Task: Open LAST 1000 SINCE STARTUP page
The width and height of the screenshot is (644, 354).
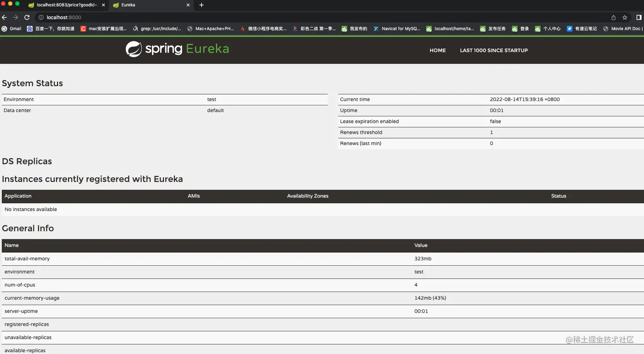Action: click(494, 50)
